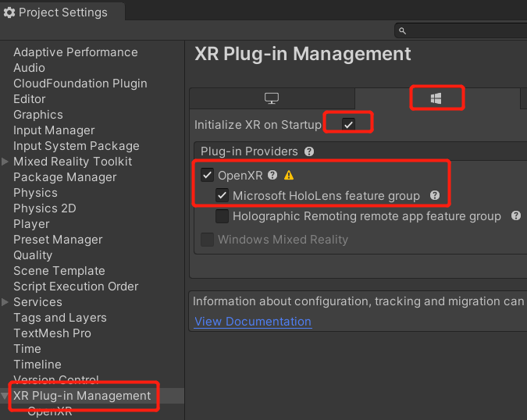Open Player settings in the sidebar

pos(31,224)
